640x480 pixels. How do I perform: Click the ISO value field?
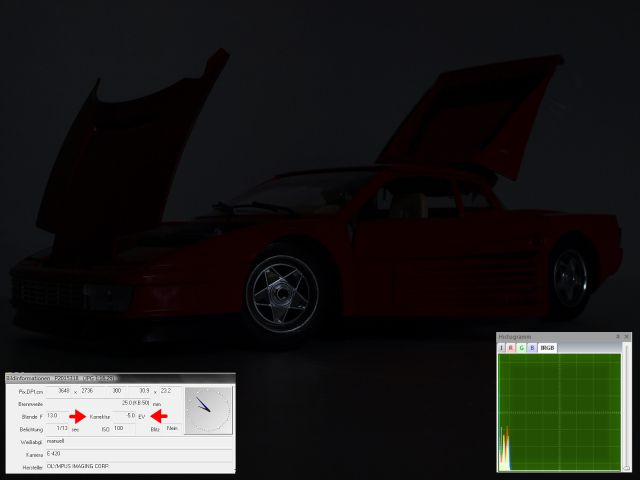(x=124, y=428)
